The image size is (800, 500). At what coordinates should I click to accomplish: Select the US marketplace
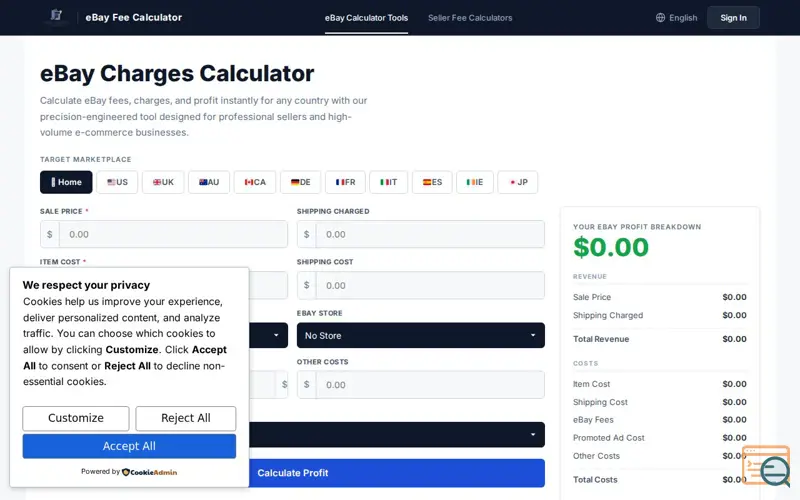point(117,182)
